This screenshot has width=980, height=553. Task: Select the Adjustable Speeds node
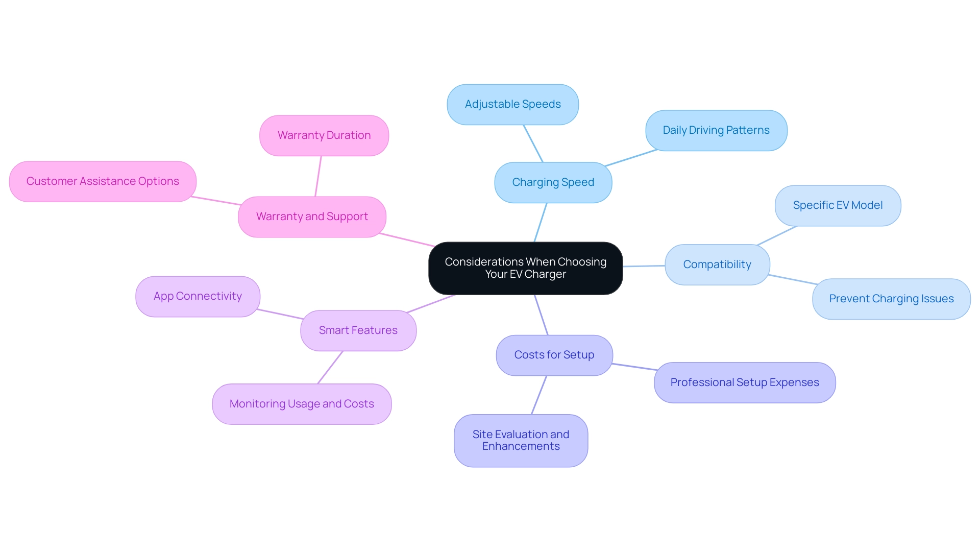[x=512, y=103]
